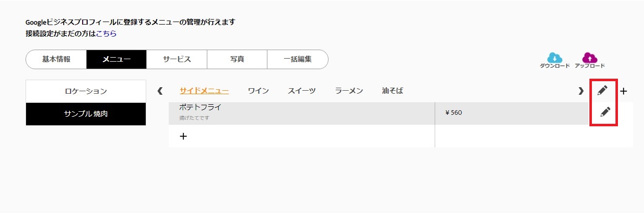The image size is (644, 213).
Task: Go to previous categories with left chevron
Action: 160,91
